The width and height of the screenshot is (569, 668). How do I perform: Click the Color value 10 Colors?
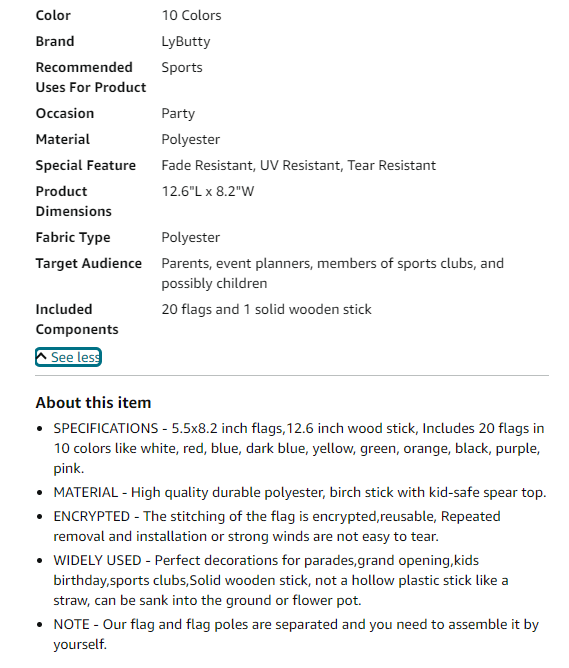click(x=191, y=15)
